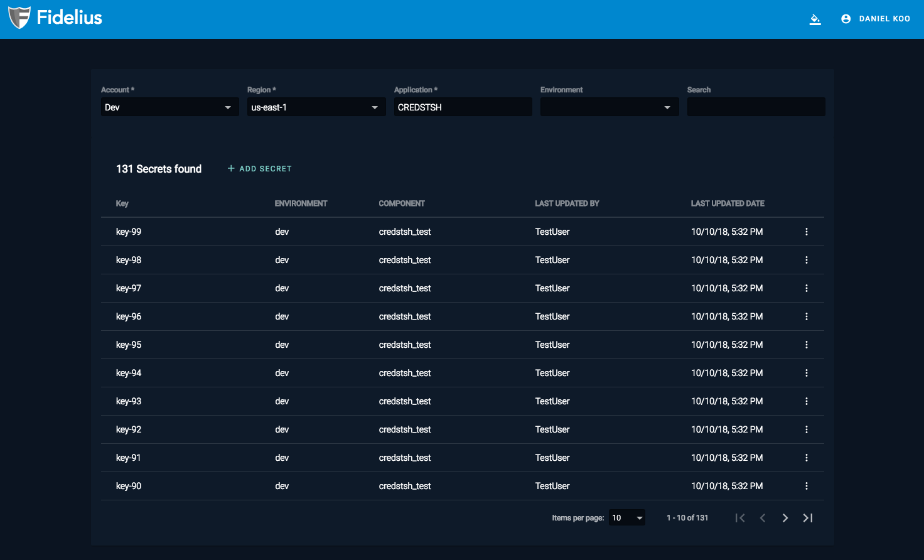Open the Environment filter dropdown
924x560 pixels.
pos(610,107)
